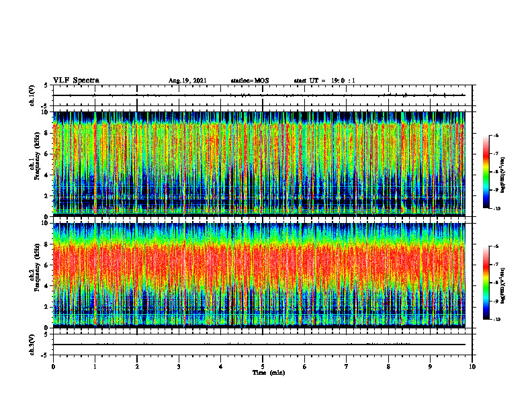The image size is (532, 411).
Task: Click the '4' kHz tick of ch.1 spectrogram
Action: (47, 175)
